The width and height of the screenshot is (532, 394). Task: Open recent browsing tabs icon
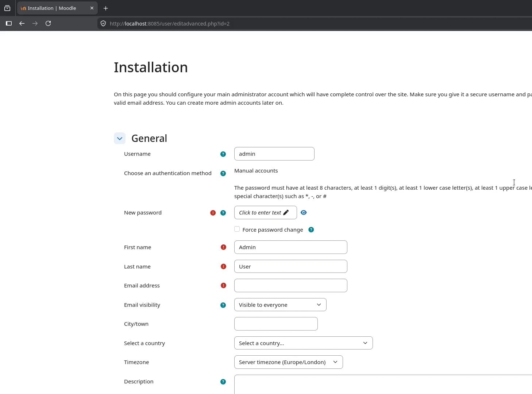coord(7,8)
